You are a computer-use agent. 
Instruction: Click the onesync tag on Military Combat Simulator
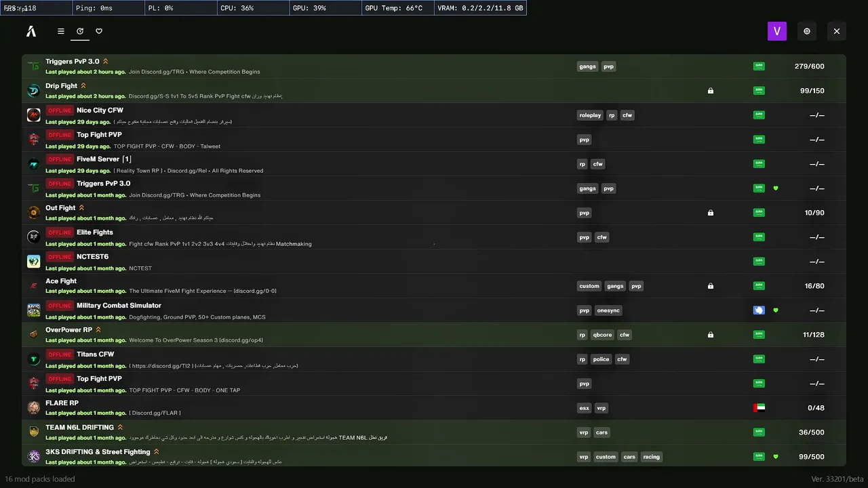tap(608, 310)
